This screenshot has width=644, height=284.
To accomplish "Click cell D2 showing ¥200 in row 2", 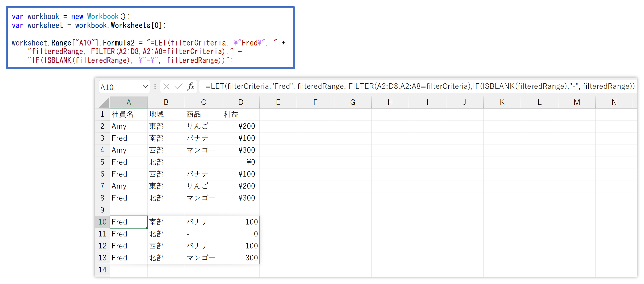I will [240, 126].
